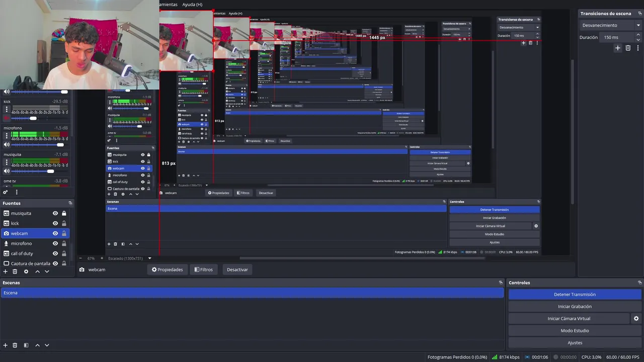Open advanced audio properties gear in main mixer

(x=6, y=192)
